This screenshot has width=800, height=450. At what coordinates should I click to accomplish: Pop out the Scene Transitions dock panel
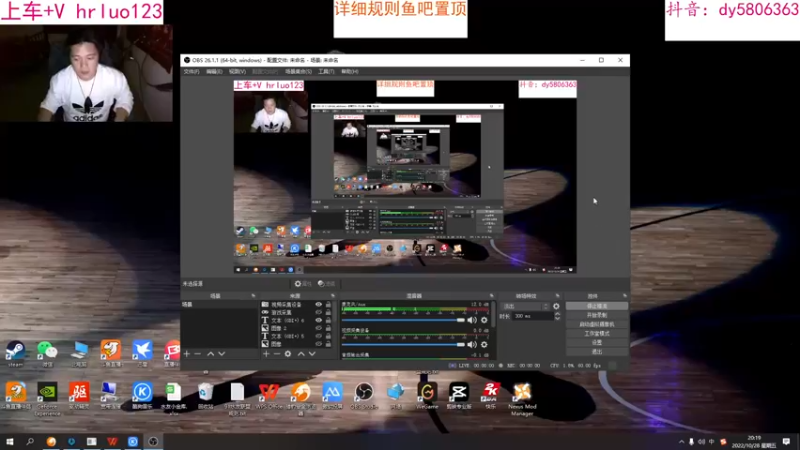pyautogui.click(x=557, y=296)
